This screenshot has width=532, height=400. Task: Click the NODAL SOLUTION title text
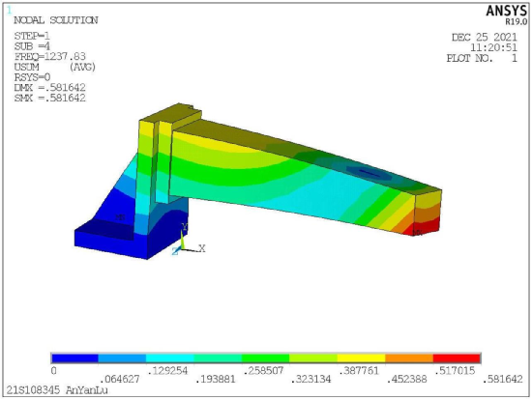(56, 20)
